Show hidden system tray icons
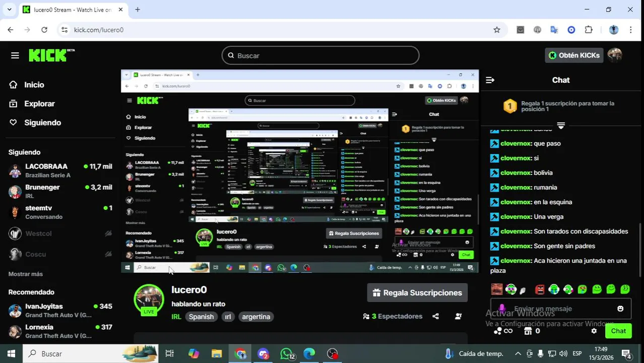This screenshot has width=644, height=363. point(518,353)
